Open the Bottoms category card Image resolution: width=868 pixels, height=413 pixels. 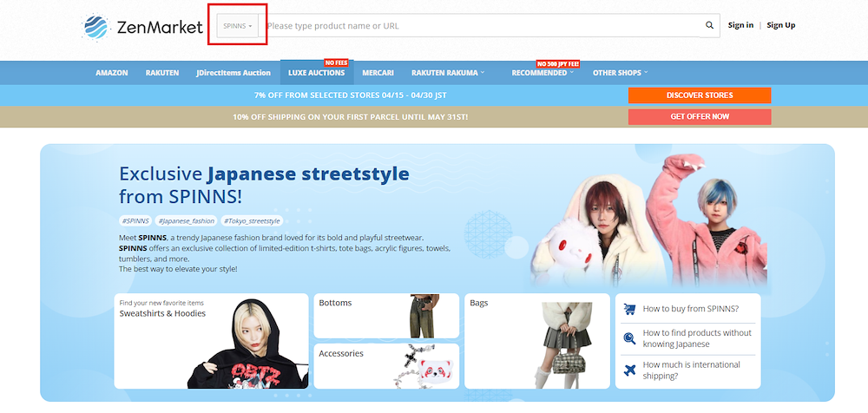point(386,316)
